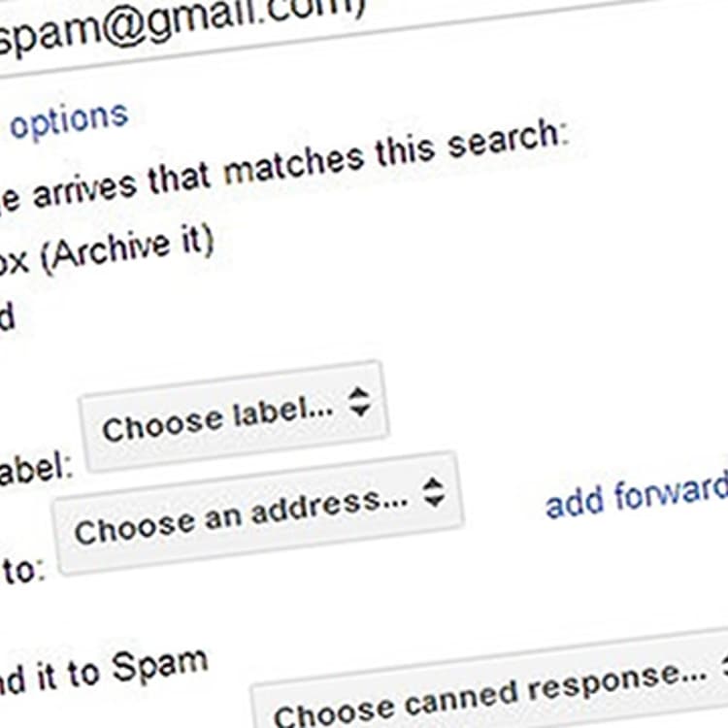This screenshot has width=728, height=728.
Task: Click the gray divider under the email address
Action: pyautogui.click(x=364, y=35)
